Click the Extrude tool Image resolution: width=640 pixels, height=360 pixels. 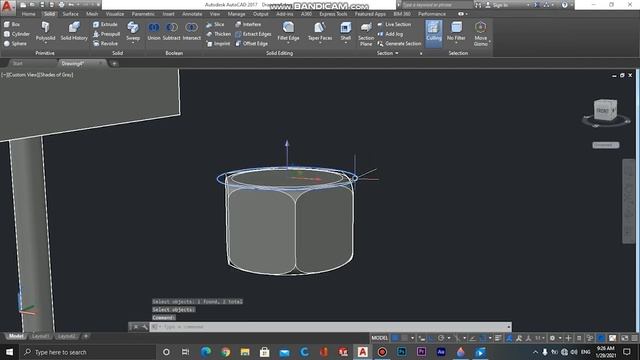pos(105,24)
